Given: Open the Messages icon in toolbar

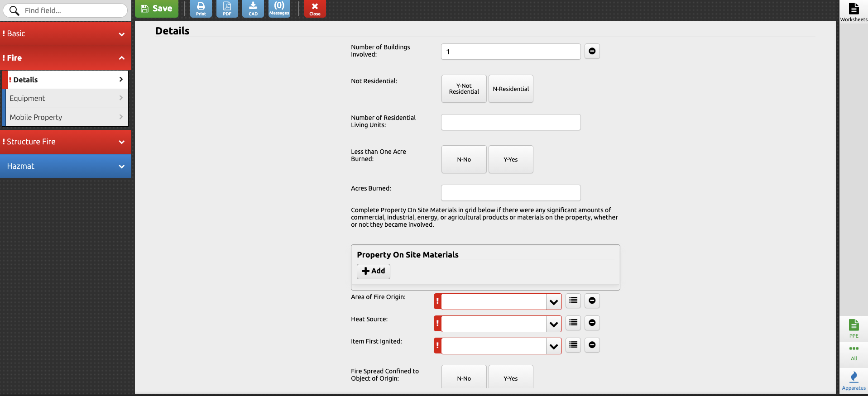Looking at the screenshot, I should 279,9.
